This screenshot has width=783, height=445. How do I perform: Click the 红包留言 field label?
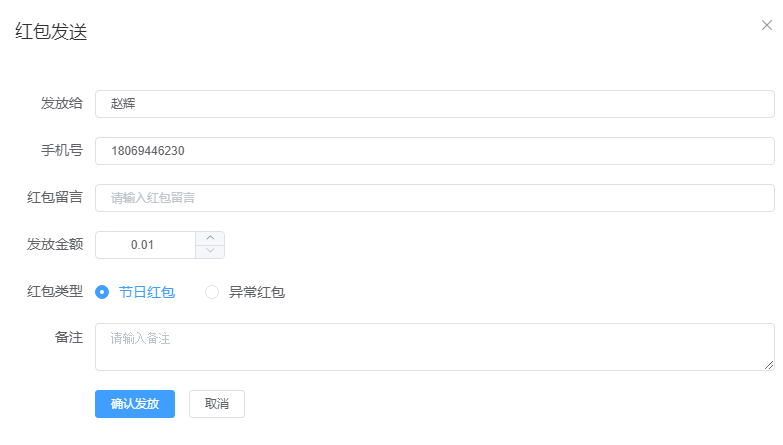(x=55, y=198)
